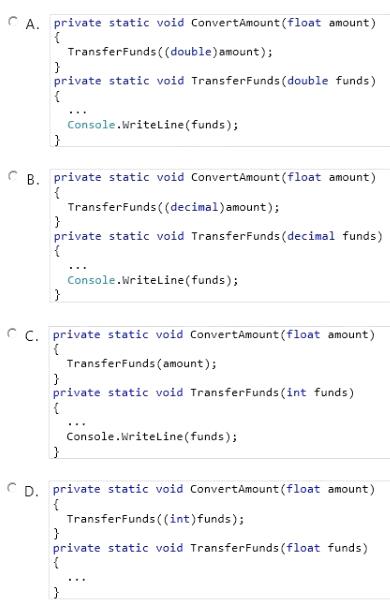Click 'float funds' parameter in option D

tap(323, 548)
